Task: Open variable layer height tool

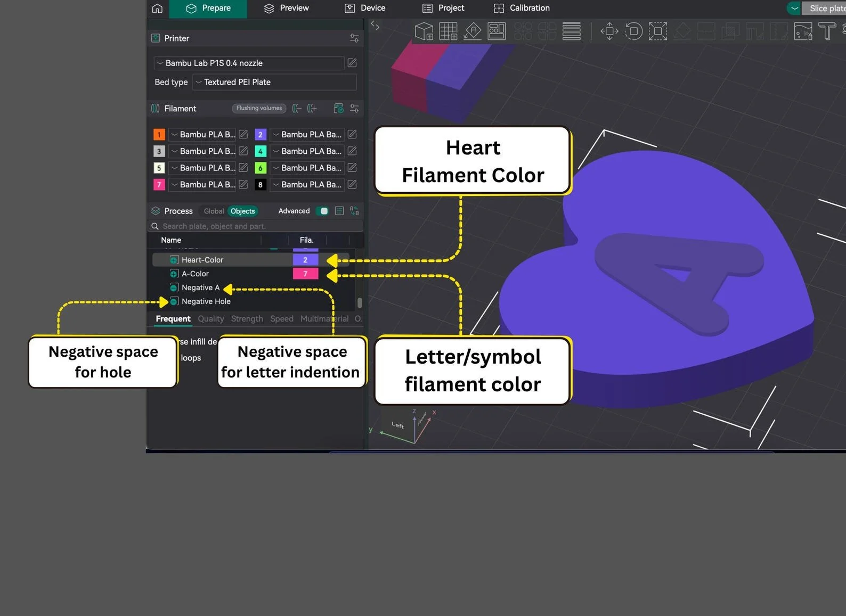Action: [571, 31]
